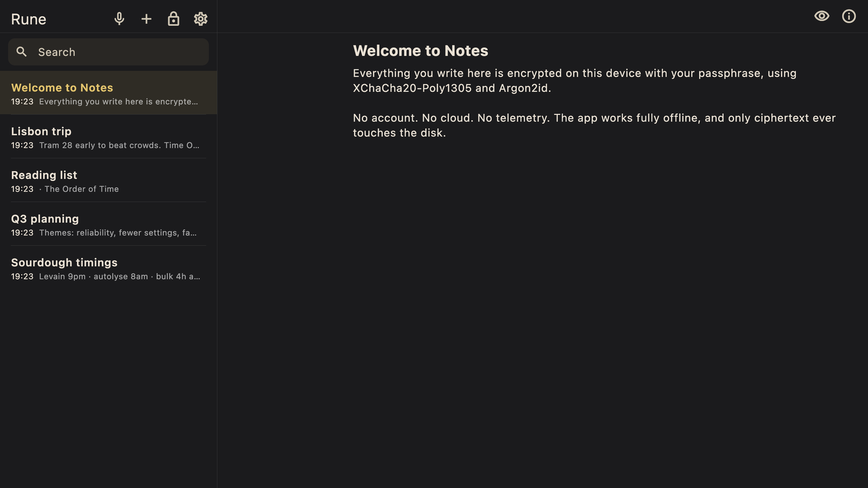The width and height of the screenshot is (868, 488).
Task: Open settings via the gear icon
Action: click(201, 19)
